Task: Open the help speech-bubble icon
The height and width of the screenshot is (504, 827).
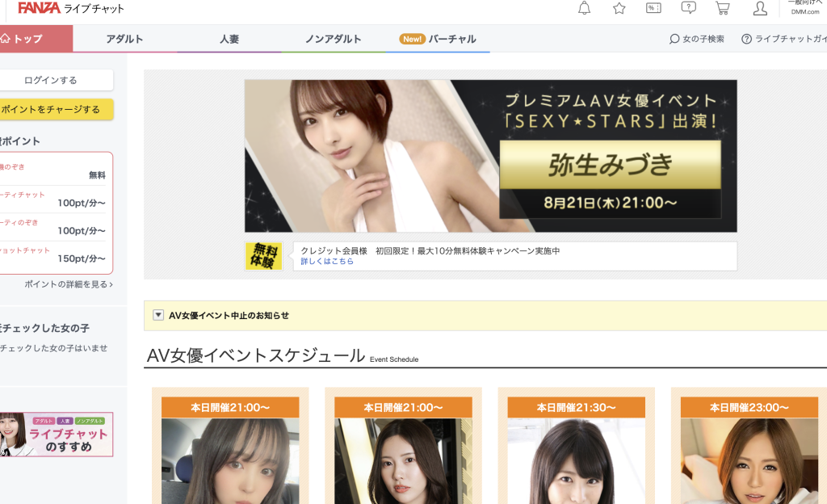Action: pyautogui.click(x=688, y=8)
